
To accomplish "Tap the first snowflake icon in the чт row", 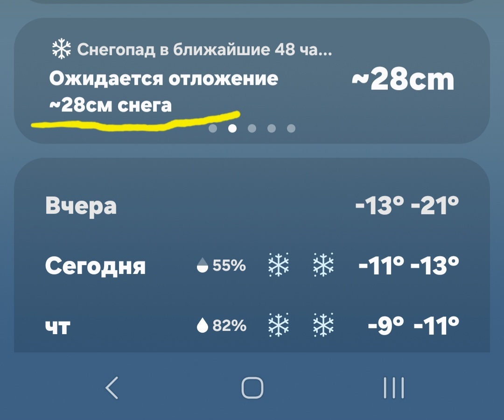I will (279, 324).
